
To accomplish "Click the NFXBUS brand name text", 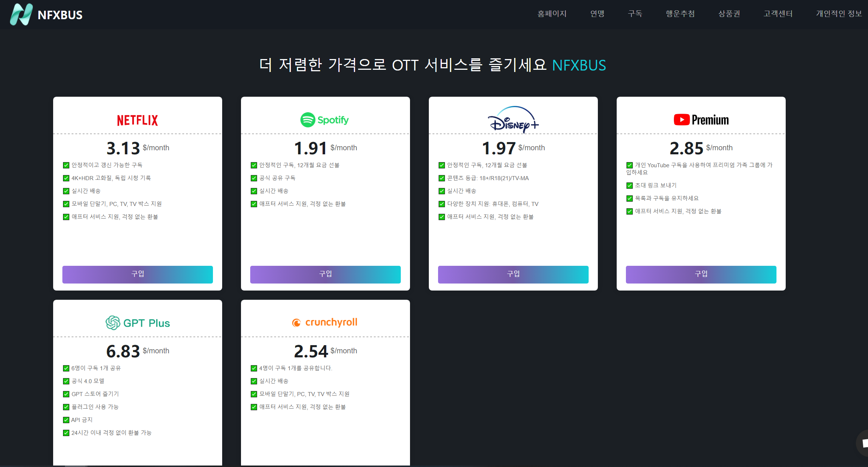I will [60, 15].
